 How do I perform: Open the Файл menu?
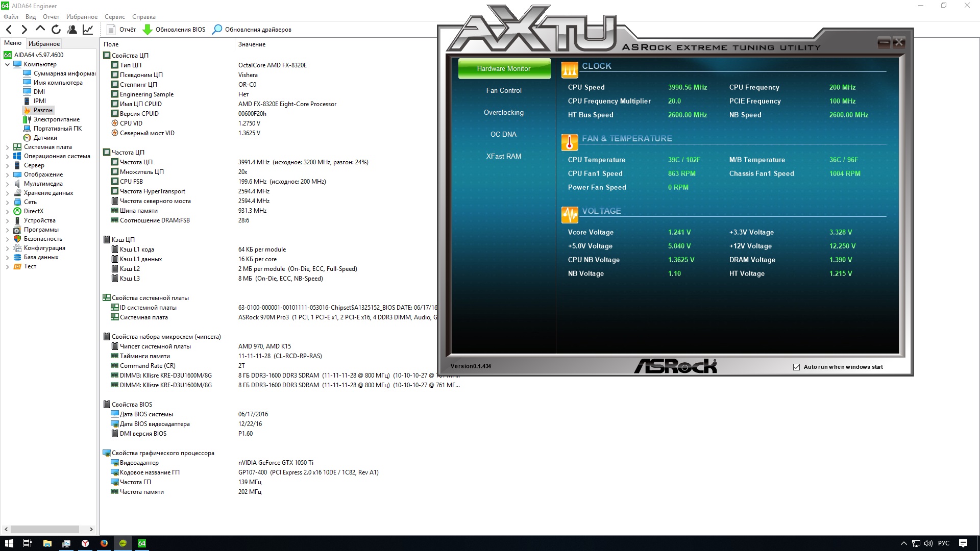coord(11,17)
